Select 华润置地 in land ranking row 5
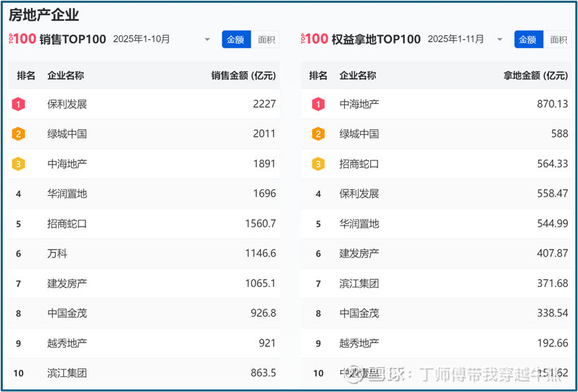 click(359, 224)
